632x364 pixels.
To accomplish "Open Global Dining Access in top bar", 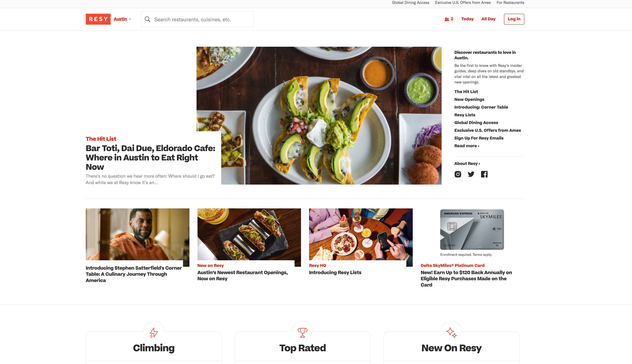I will 411,3.
